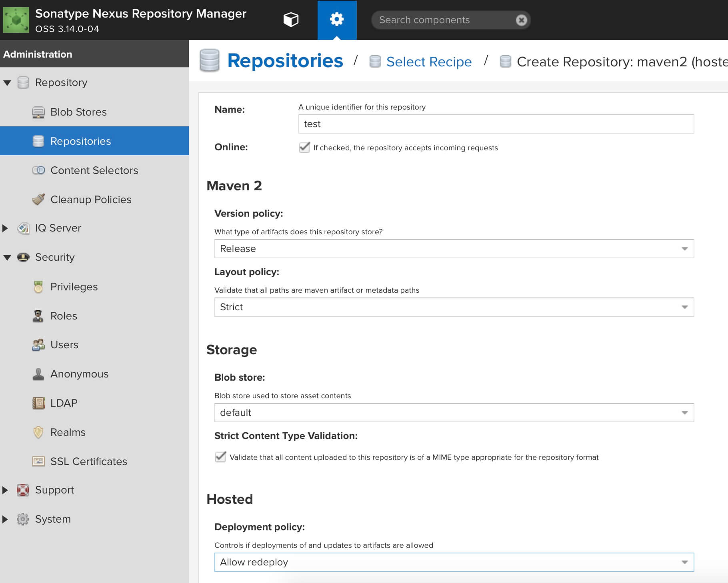Screen dimensions: 728x583
Task: Click the Anonymous silhouette icon
Action: 38,374
